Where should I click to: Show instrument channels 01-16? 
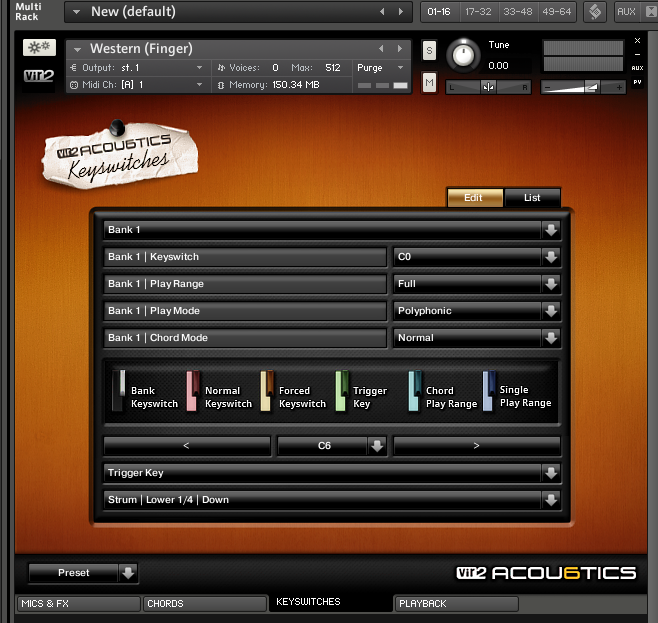point(439,12)
